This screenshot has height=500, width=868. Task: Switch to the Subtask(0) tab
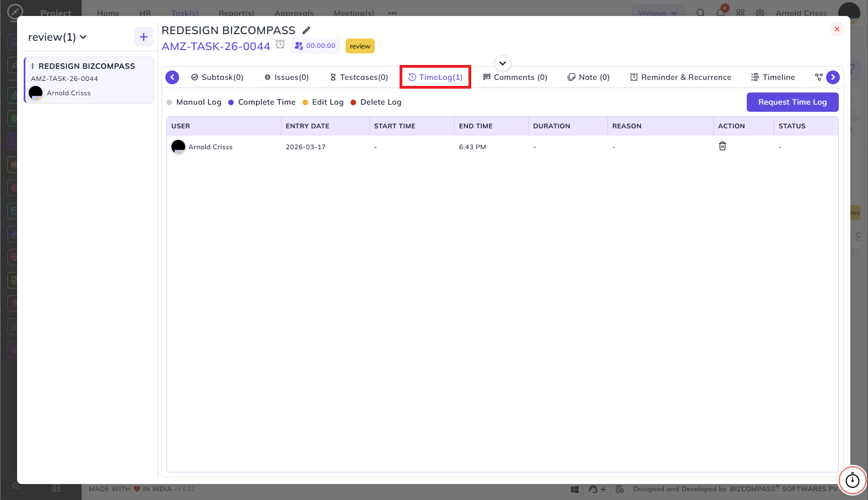click(217, 77)
